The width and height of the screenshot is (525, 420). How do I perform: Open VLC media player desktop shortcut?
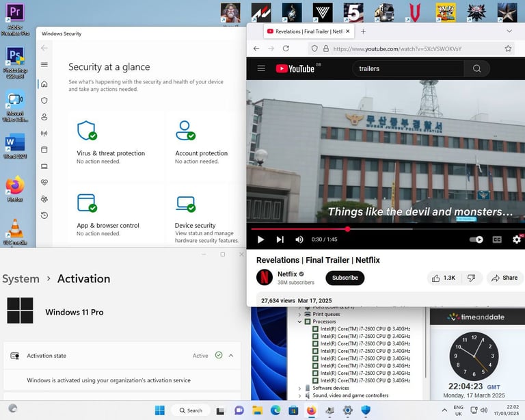(x=15, y=232)
